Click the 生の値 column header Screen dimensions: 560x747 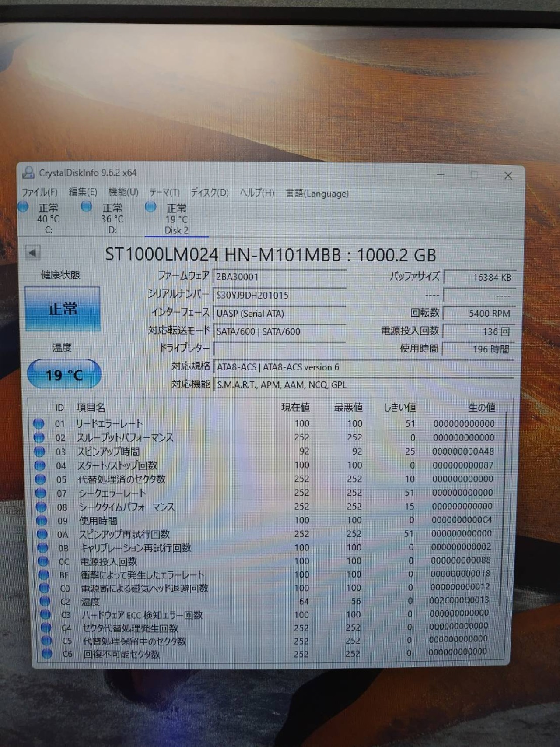click(x=482, y=408)
